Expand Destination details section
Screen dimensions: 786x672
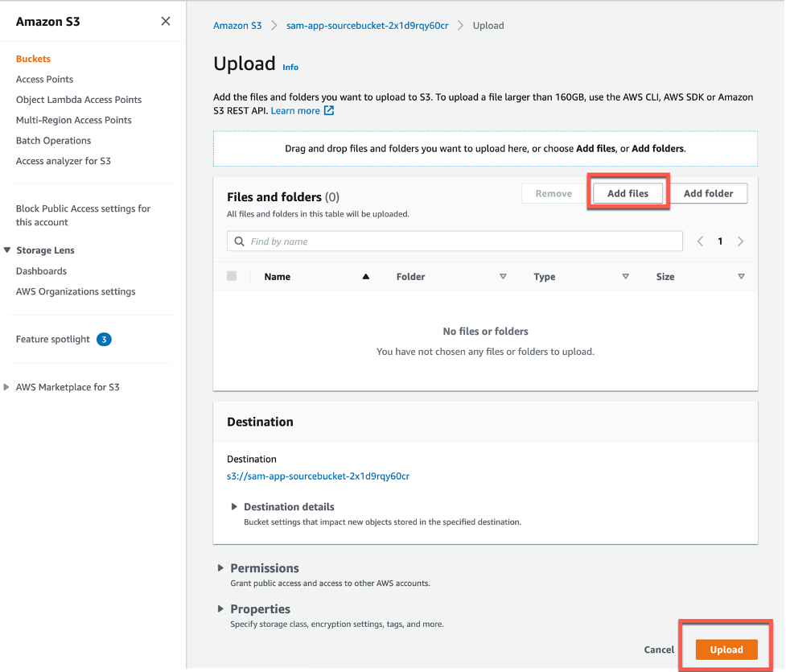click(233, 506)
